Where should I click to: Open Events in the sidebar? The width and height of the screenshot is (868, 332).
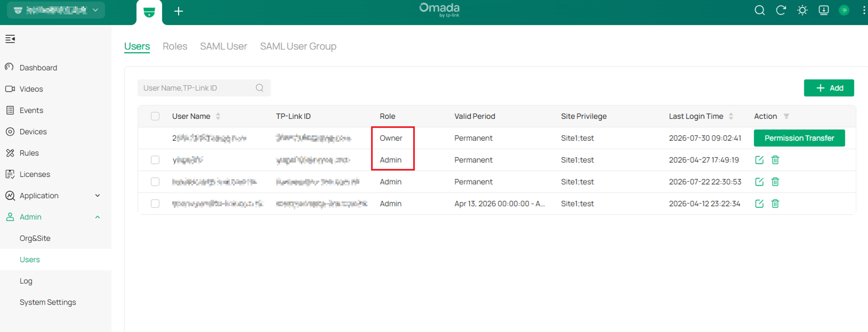point(31,110)
